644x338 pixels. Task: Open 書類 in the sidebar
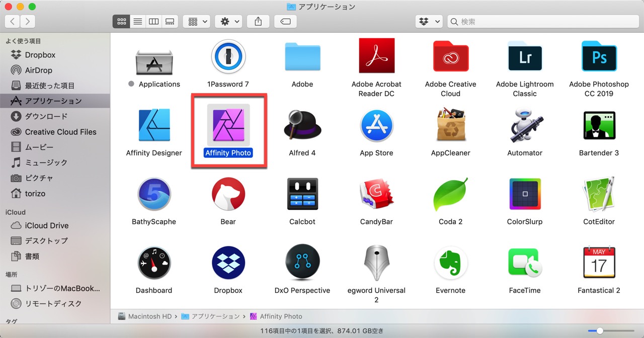pyautogui.click(x=55, y=257)
